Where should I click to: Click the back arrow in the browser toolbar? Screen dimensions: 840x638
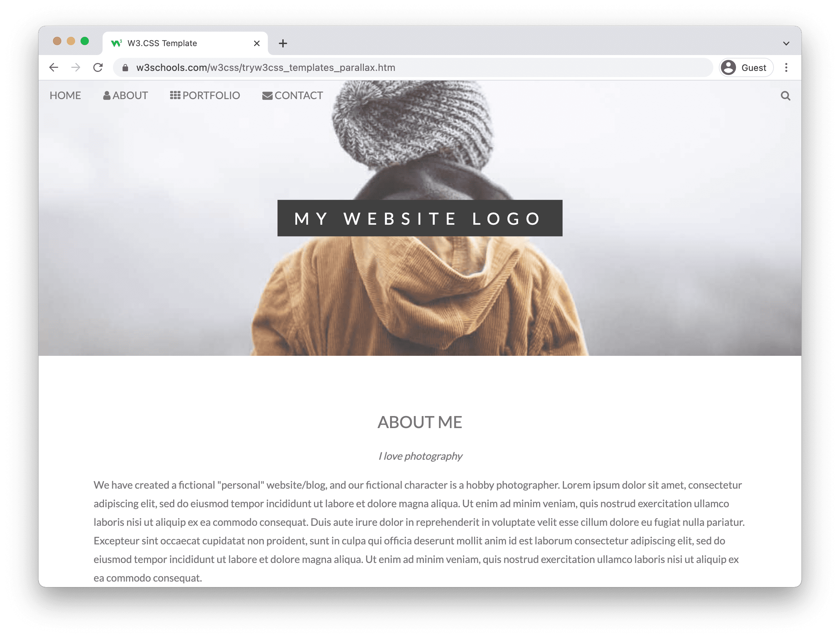[x=53, y=67]
